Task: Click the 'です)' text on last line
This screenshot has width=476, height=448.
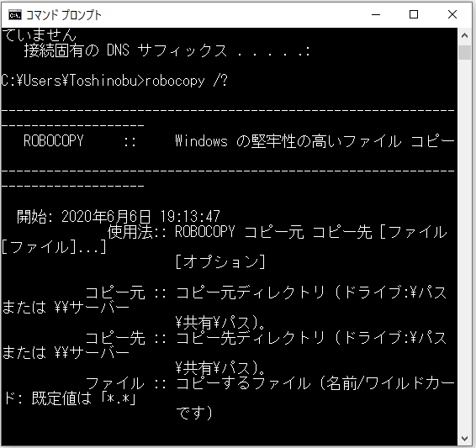Action: [194, 414]
